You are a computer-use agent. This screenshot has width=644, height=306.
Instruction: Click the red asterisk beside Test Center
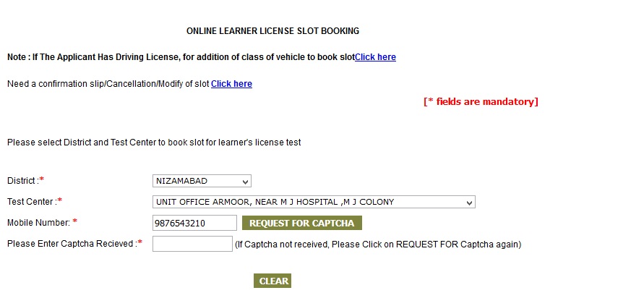[60, 200]
